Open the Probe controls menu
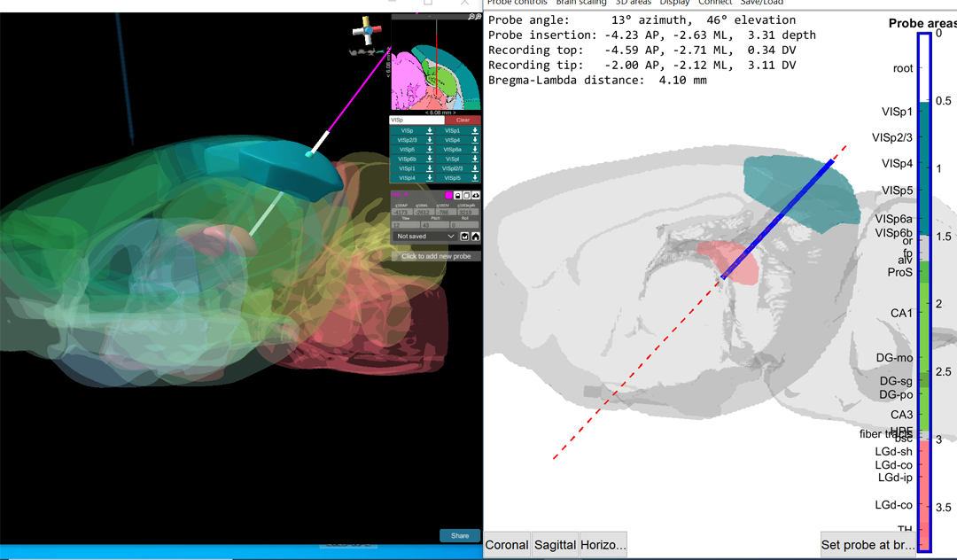 [517, 3]
